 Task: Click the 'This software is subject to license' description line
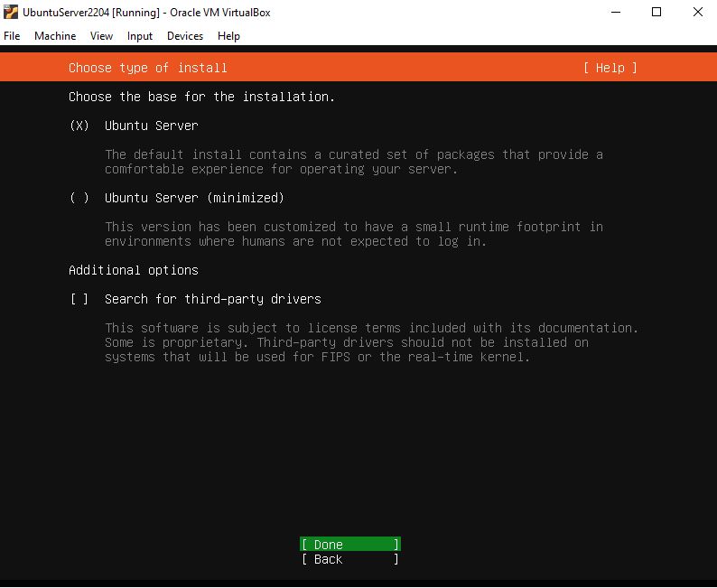[x=371, y=328]
